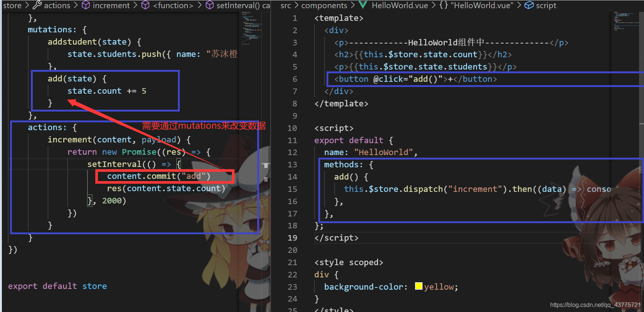Screen dimensions: 644x312
Task: Click 'add() {' method in HelloWorld.vue
Action: pyautogui.click(x=351, y=177)
